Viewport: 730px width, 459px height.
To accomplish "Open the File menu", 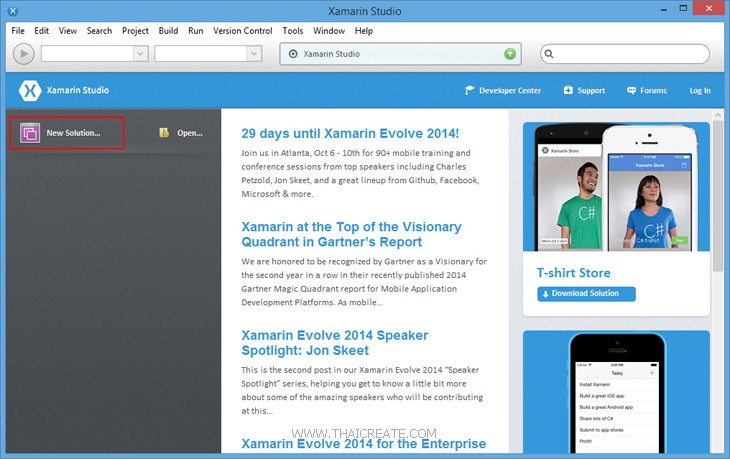I will click(x=18, y=31).
